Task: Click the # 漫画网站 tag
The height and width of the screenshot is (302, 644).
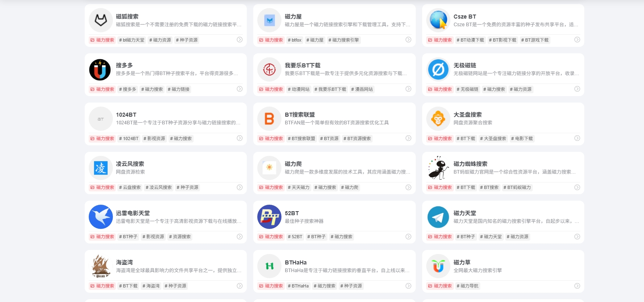Action: [x=362, y=89]
